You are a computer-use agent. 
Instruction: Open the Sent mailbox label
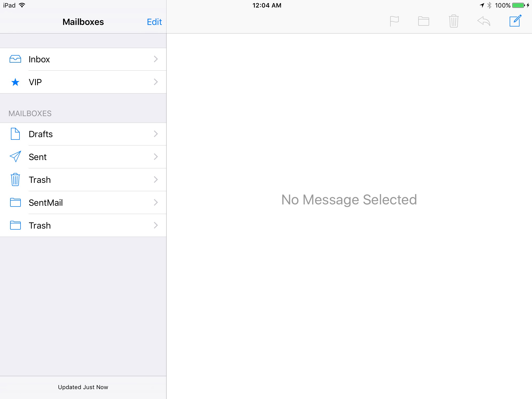pos(38,157)
